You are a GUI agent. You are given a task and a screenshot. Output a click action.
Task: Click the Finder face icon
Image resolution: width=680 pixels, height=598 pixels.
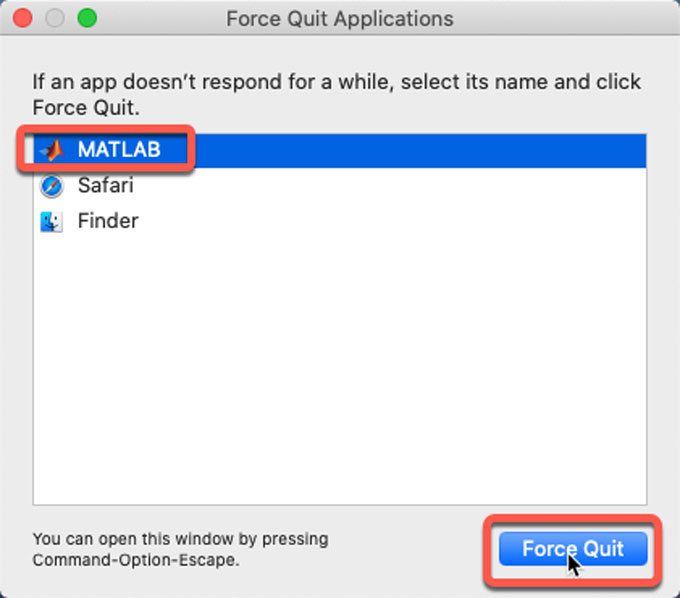(x=52, y=222)
